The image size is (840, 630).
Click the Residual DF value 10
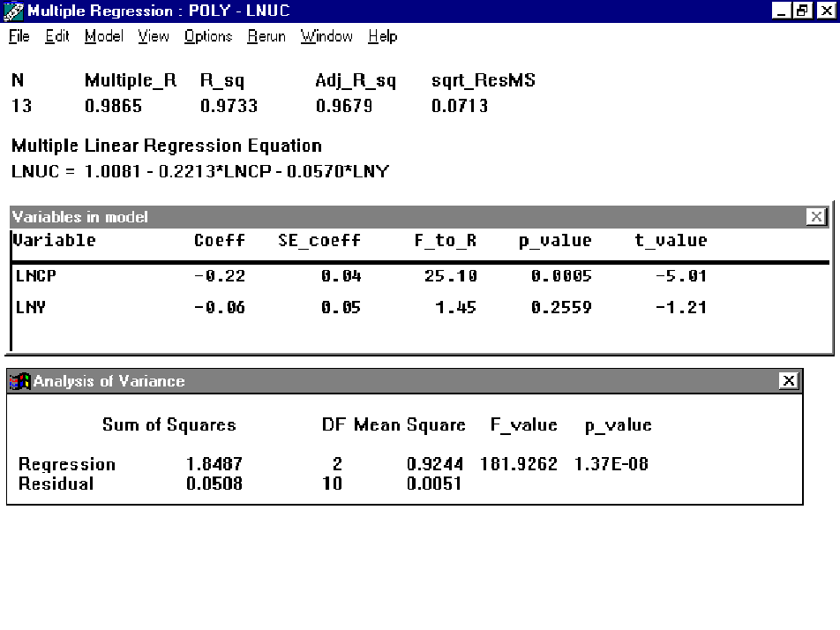pyautogui.click(x=332, y=484)
